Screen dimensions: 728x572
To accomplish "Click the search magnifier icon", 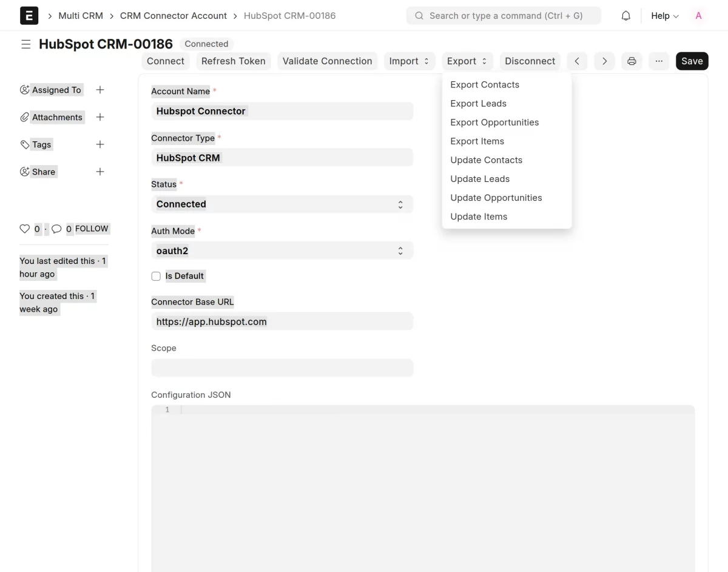I will (x=419, y=16).
